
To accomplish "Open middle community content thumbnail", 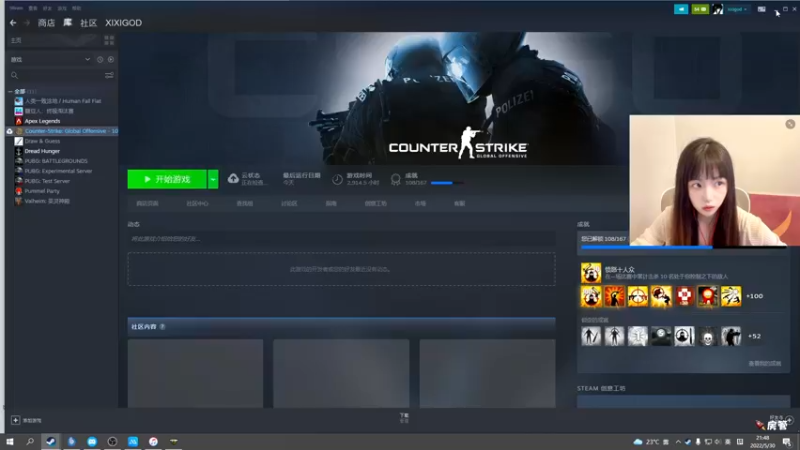I will coord(341,373).
